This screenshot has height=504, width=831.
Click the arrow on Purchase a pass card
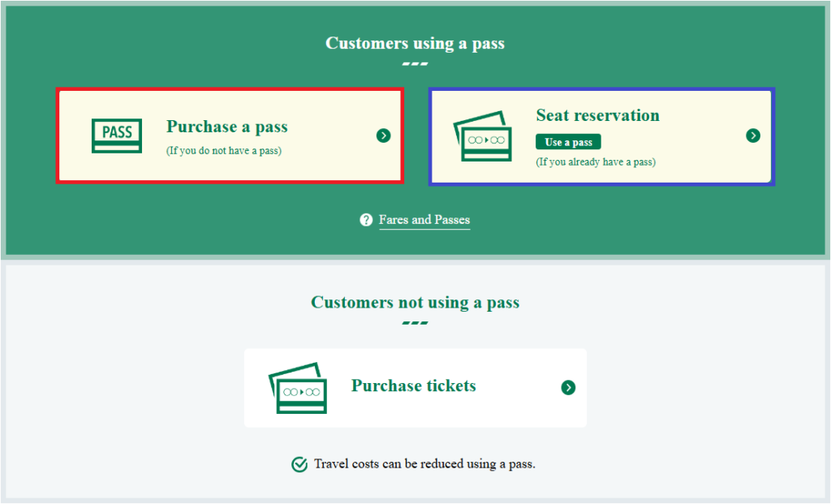click(384, 136)
